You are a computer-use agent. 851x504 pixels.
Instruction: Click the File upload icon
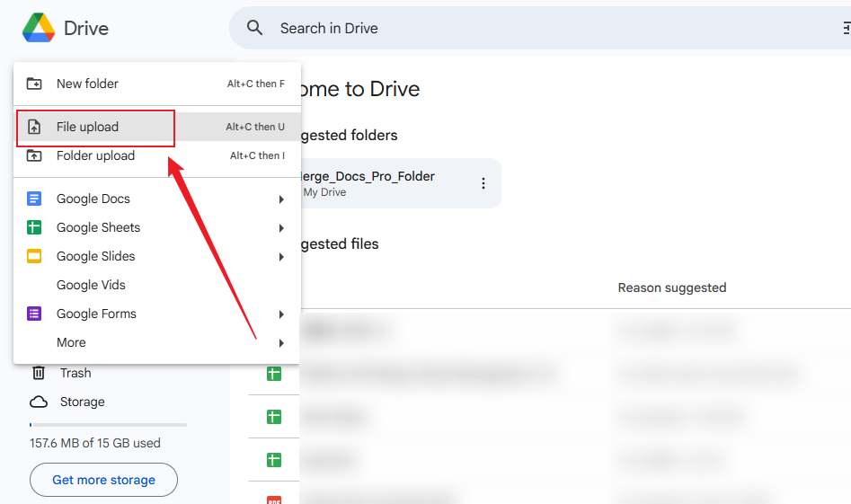pyautogui.click(x=34, y=127)
